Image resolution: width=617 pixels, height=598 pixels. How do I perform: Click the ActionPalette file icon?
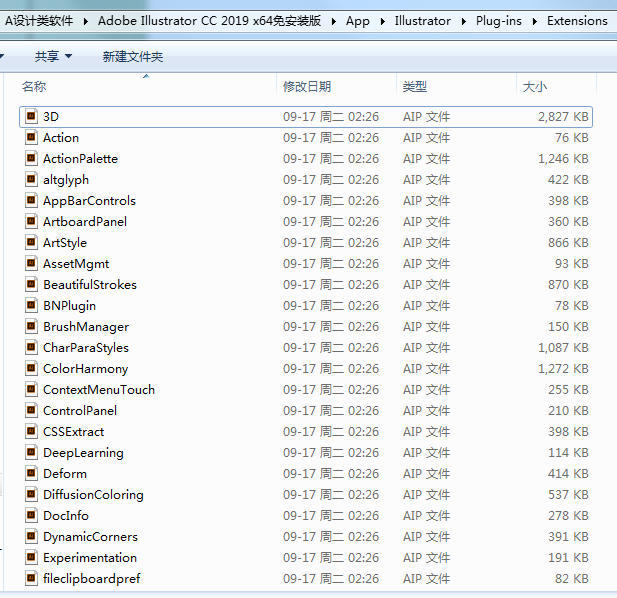click(31, 159)
